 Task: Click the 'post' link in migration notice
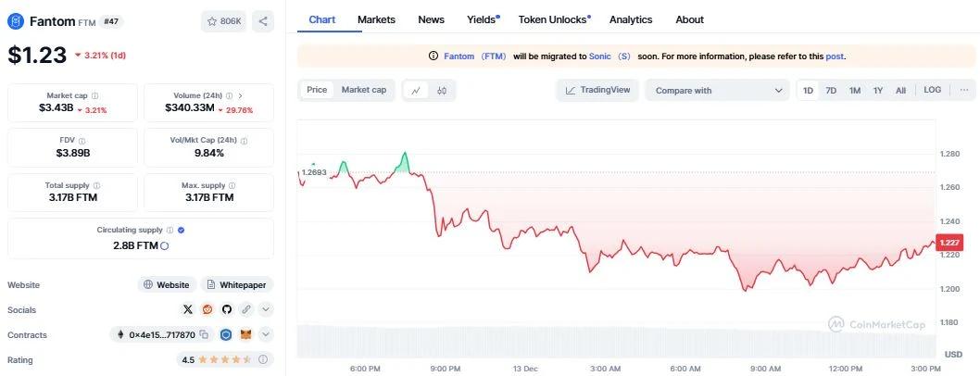[834, 56]
